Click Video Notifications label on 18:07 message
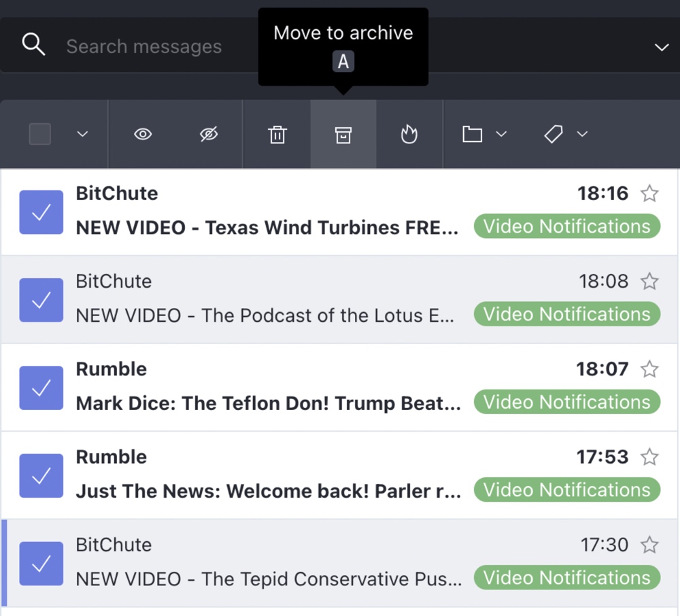Image resolution: width=680 pixels, height=616 pixels. 567,402
